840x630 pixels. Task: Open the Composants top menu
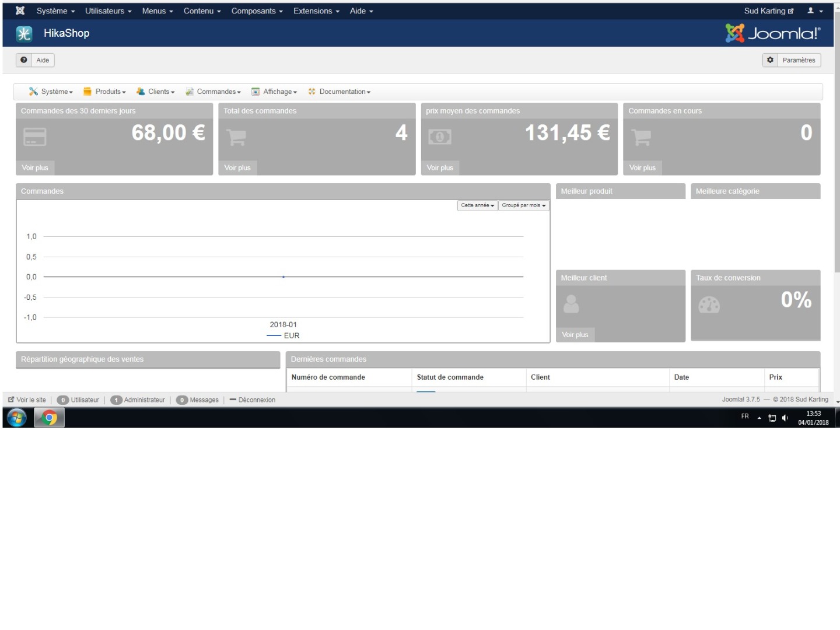tap(257, 11)
